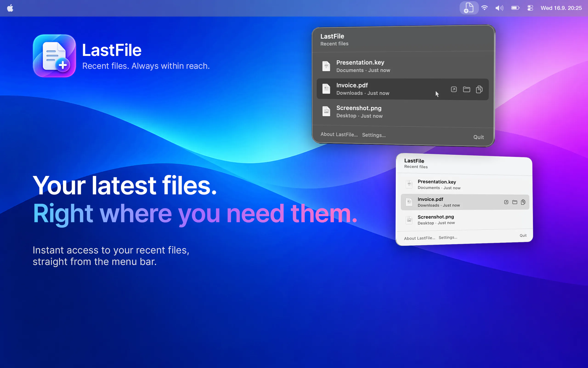Click the LastFile app logo icon
588x368 pixels.
tap(54, 56)
